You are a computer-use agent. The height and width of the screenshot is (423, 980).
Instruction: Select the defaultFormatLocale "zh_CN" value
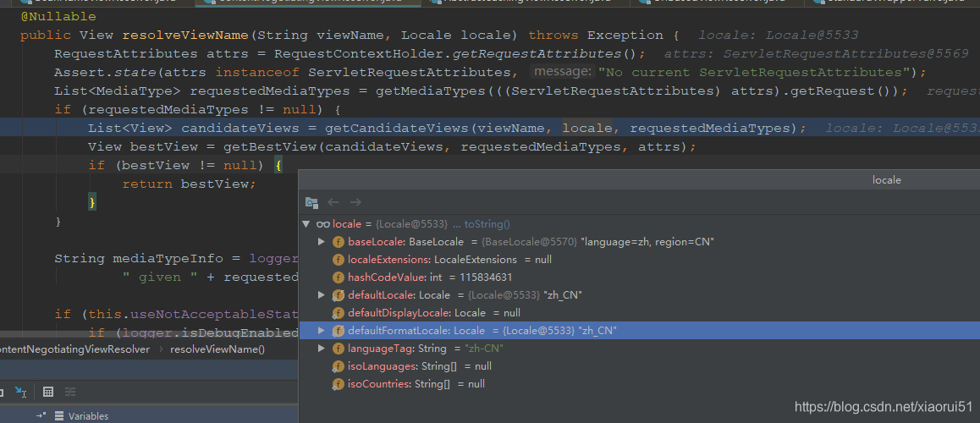(x=597, y=331)
